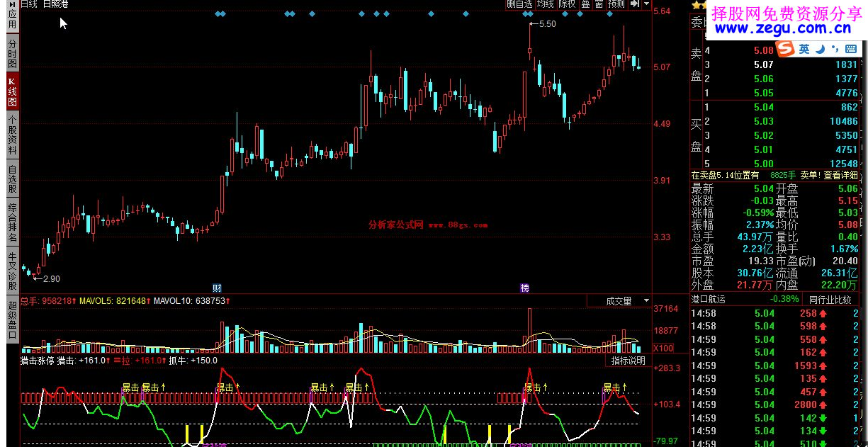The height and width of the screenshot is (447, 868).
Task: Click buy level 1 volume 862
Action: click(849, 107)
